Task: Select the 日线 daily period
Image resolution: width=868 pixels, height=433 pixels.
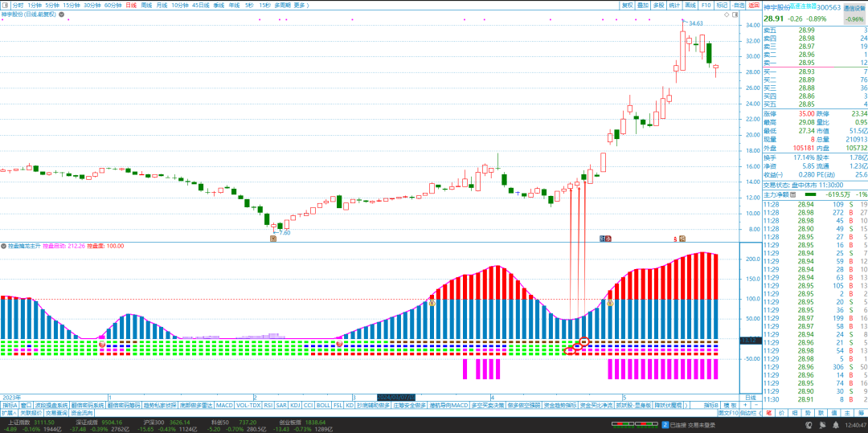Action: coord(131,5)
